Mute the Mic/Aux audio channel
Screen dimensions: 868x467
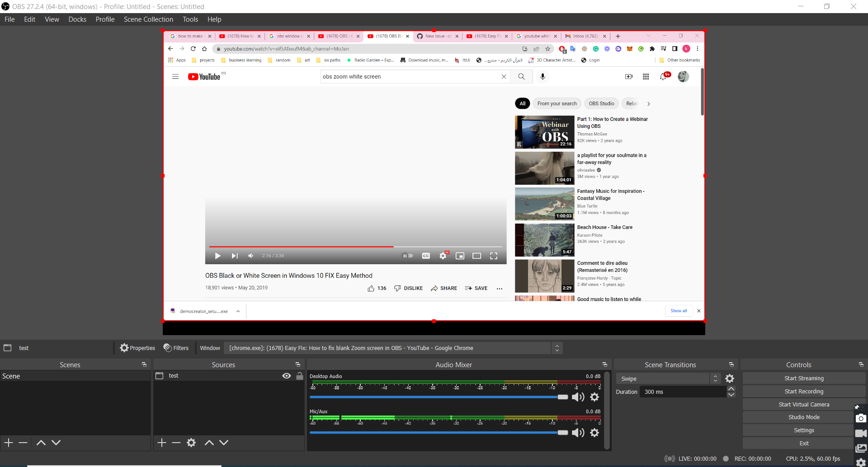578,433
